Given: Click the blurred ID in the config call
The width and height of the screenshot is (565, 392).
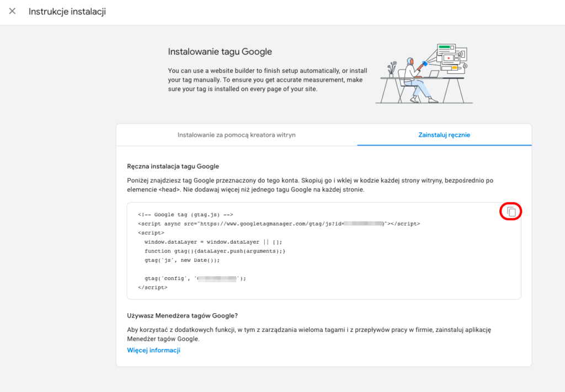Looking at the screenshot, I should 217,278.
